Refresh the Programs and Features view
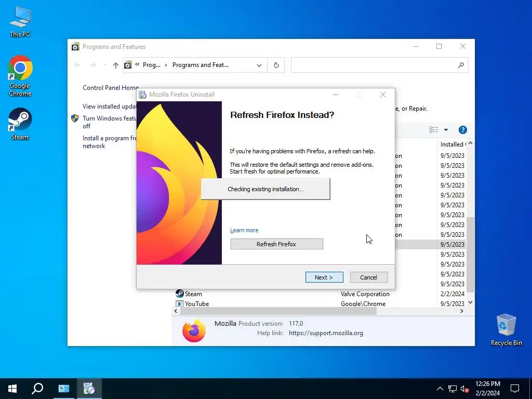 click(x=276, y=65)
